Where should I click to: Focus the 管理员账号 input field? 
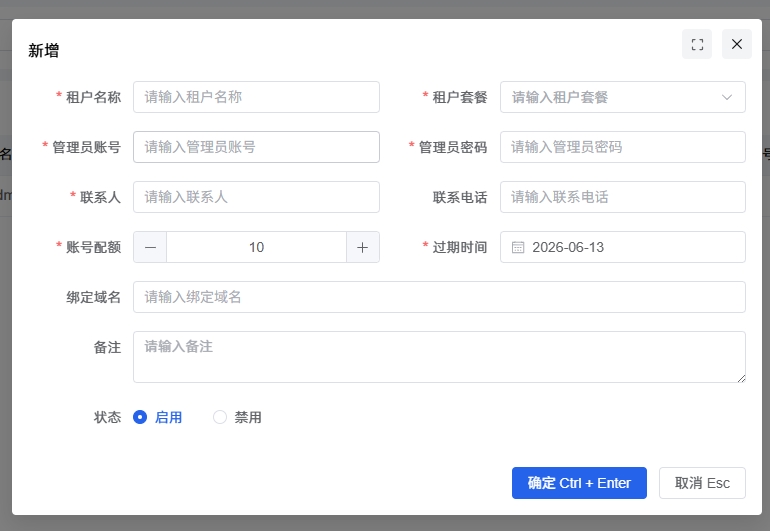pyautogui.click(x=256, y=147)
